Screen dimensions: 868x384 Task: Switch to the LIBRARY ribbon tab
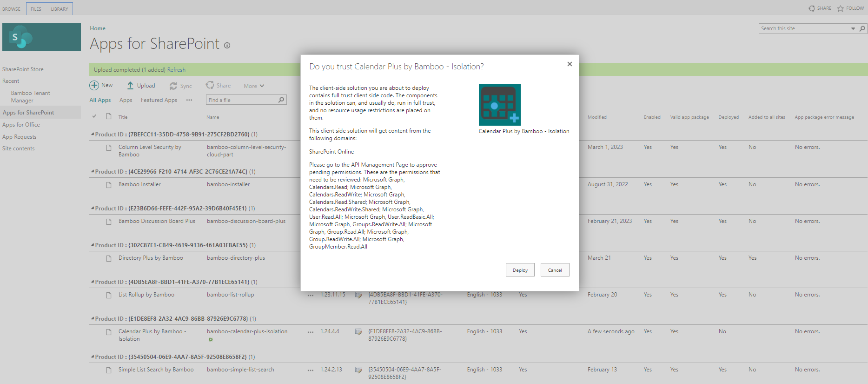(60, 9)
